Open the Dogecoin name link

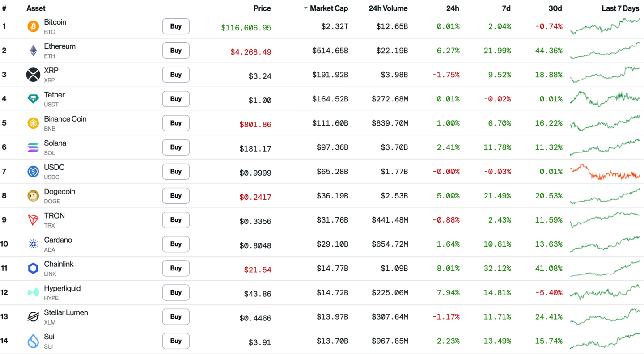[59, 191]
